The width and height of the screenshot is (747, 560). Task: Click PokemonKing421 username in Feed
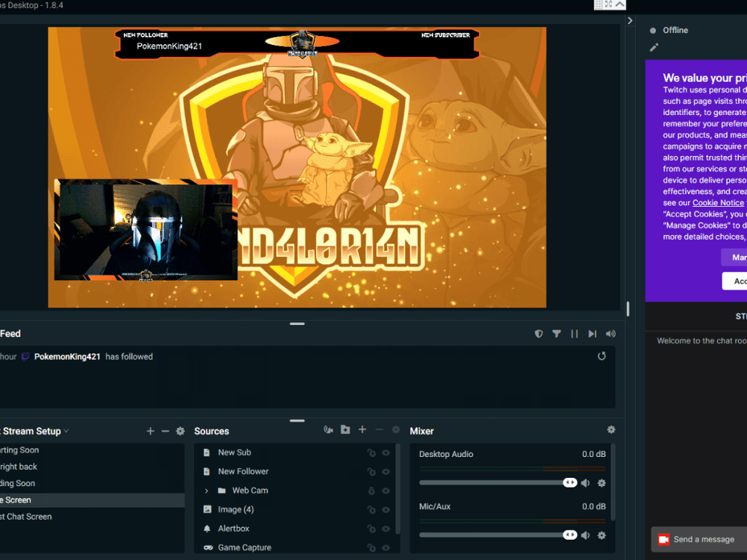[x=67, y=357]
